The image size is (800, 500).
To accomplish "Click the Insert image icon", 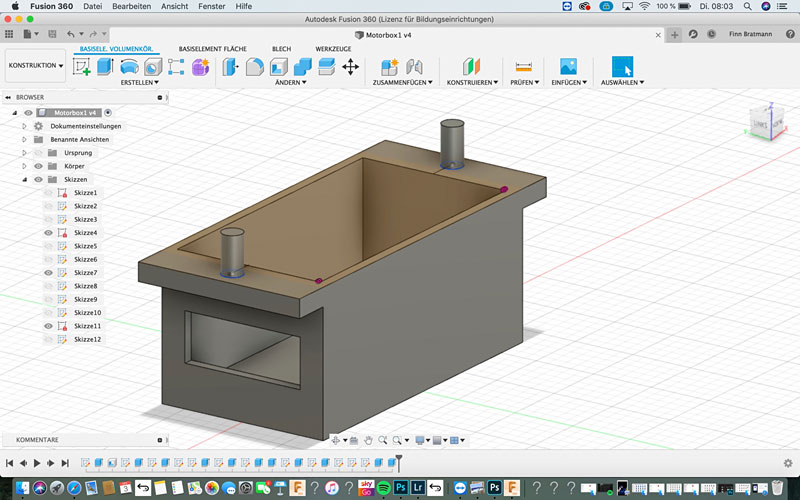I will 568,67.
